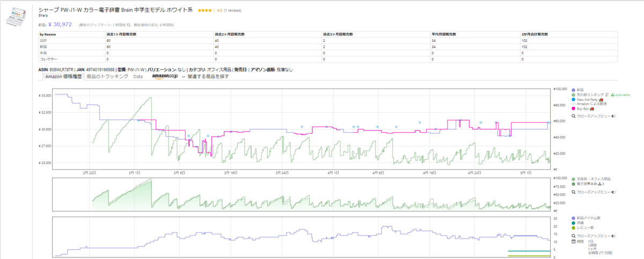Click magnifier icon of offer count chart
Viewport: 644px width, 259px height.
tap(574, 235)
